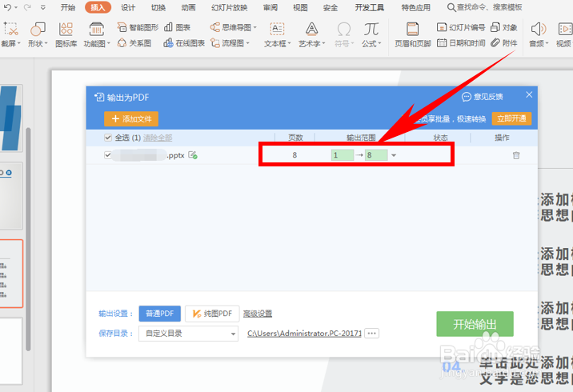The image size is (573, 392).
Task: Click the edit icon beside the .pptx filename
Action: pos(193,155)
